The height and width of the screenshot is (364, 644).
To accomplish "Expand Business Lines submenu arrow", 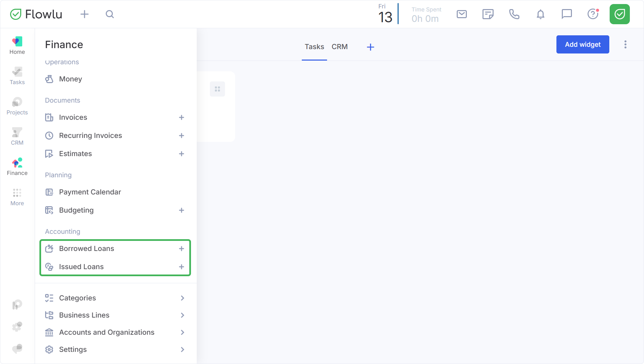I will (182, 315).
